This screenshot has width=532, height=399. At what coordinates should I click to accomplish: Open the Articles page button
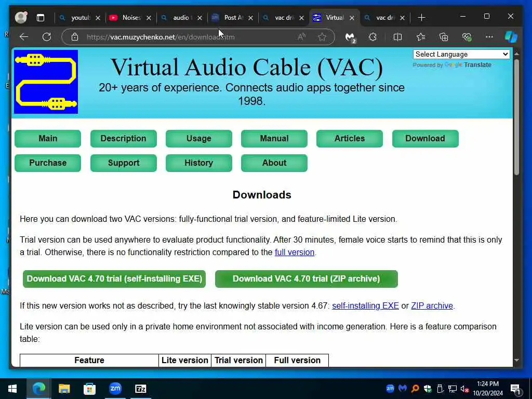click(350, 138)
